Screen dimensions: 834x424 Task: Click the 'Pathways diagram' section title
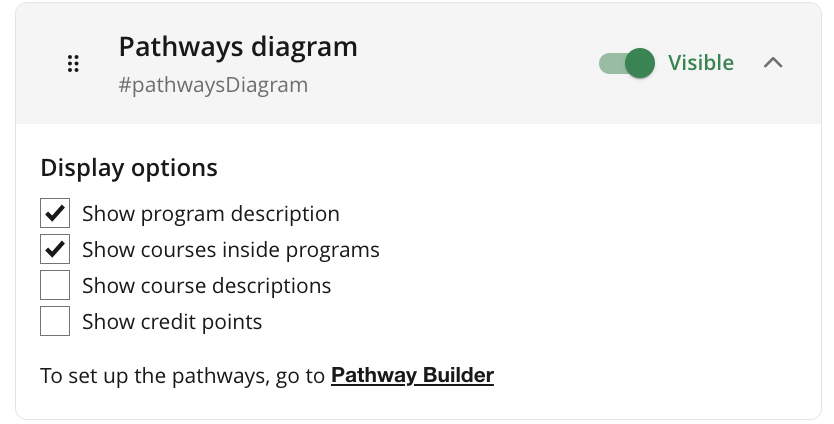pyautogui.click(x=238, y=47)
